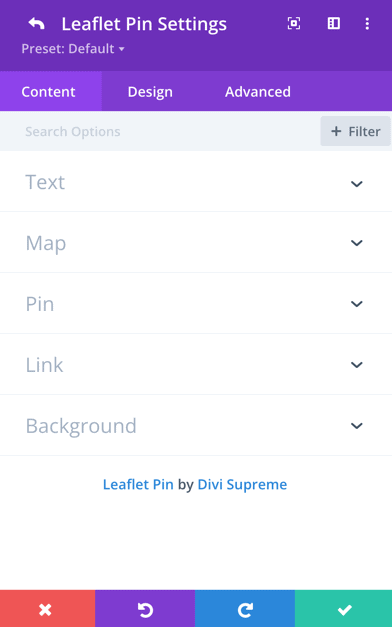
Task: Expand the Map settings section
Action: tap(196, 243)
